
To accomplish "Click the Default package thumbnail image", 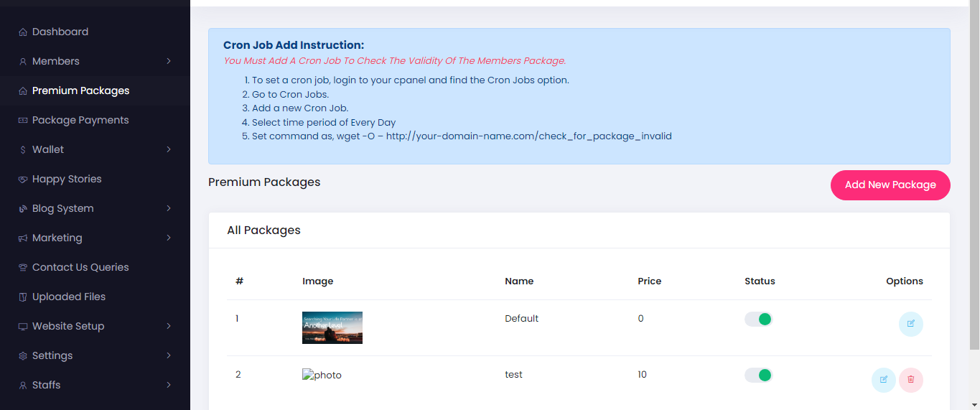I will point(332,327).
